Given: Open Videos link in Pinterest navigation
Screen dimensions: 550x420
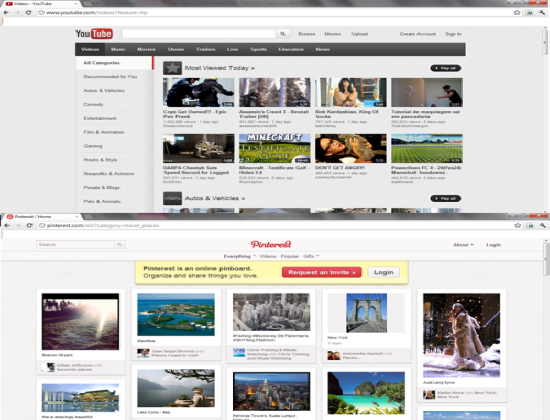Looking at the screenshot, I should pyautogui.click(x=268, y=256).
